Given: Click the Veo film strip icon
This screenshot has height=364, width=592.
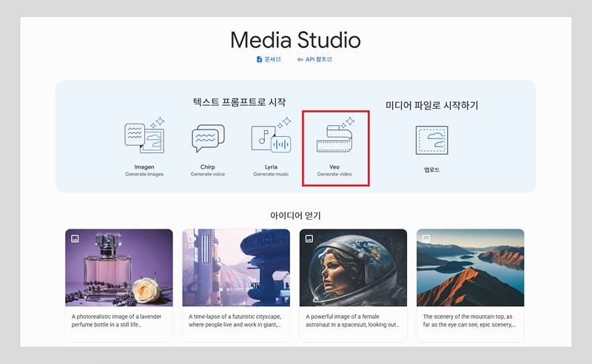Looking at the screenshot, I should (x=334, y=138).
